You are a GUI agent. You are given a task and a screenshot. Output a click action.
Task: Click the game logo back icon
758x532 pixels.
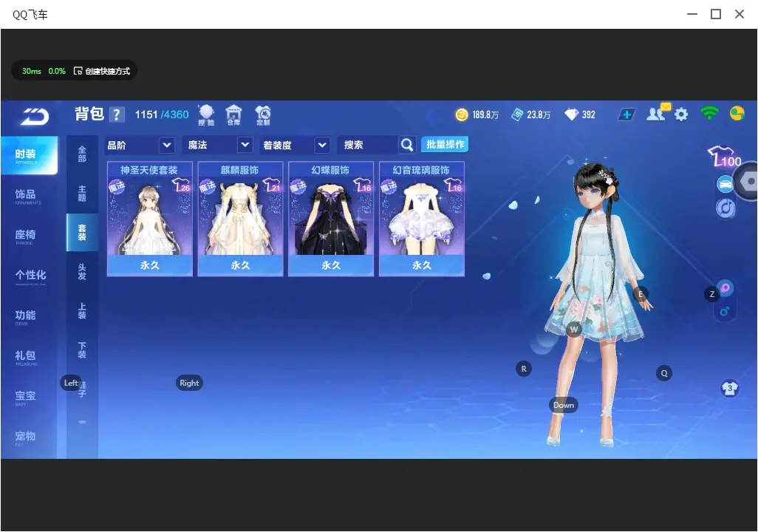tap(34, 116)
